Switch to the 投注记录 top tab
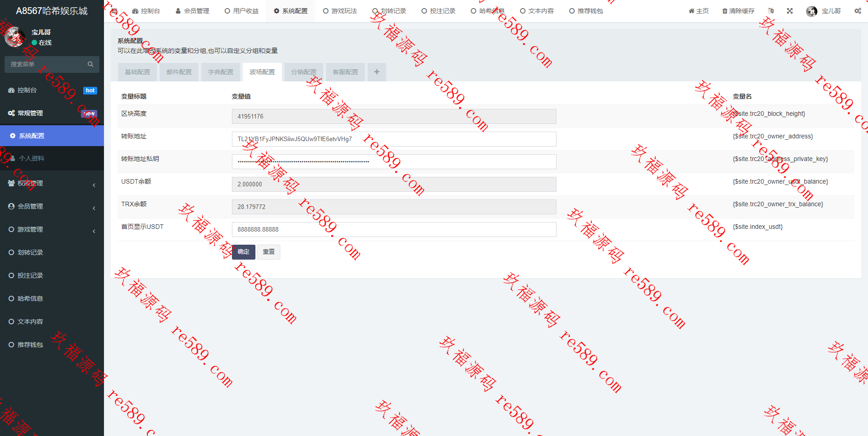This screenshot has height=436, width=868. click(x=439, y=11)
